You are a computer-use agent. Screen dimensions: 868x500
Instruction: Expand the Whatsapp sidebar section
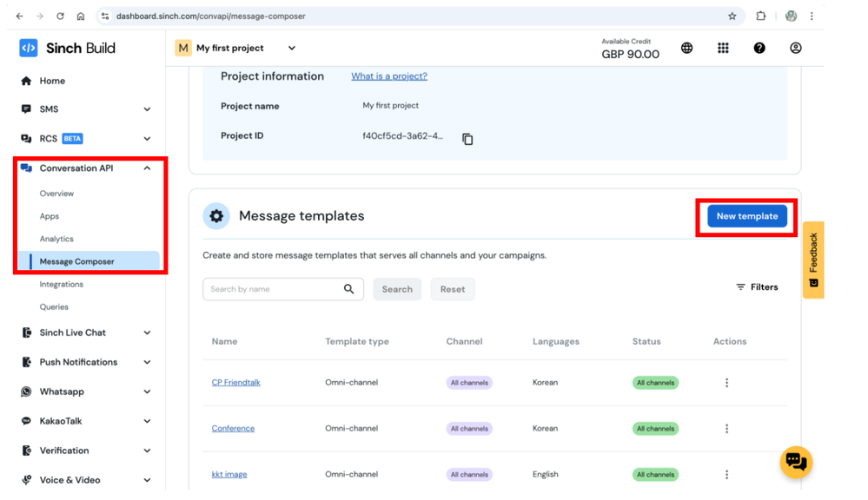coord(147,391)
